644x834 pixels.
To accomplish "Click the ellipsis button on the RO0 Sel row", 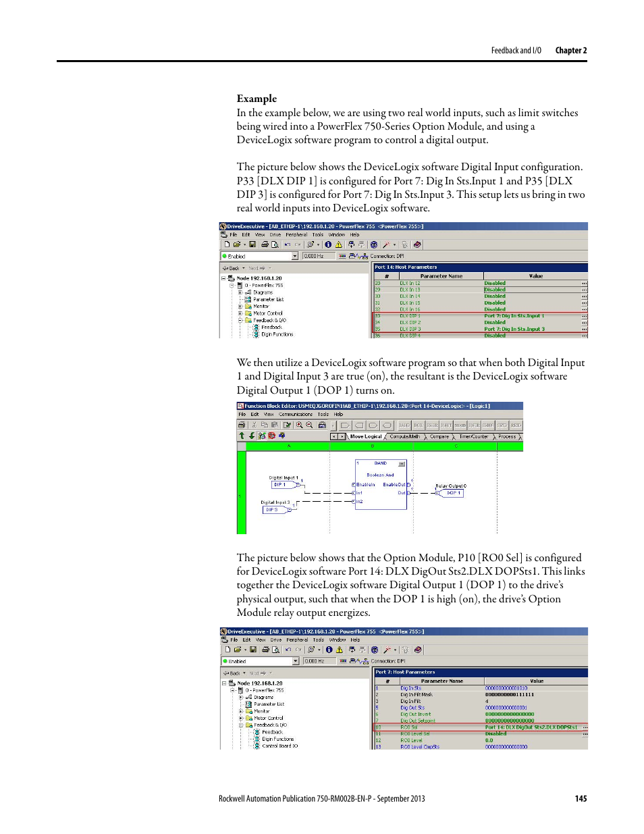I will tap(585, 727).
